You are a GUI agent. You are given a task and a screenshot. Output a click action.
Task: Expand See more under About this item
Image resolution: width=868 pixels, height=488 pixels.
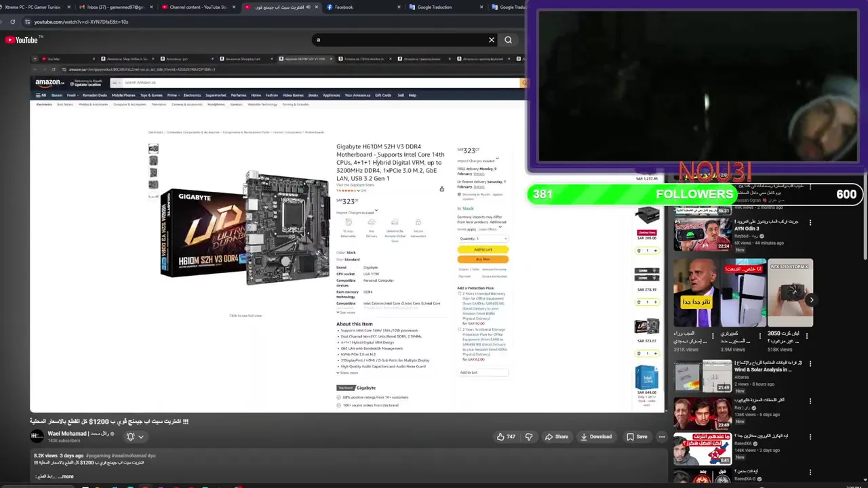(x=347, y=373)
